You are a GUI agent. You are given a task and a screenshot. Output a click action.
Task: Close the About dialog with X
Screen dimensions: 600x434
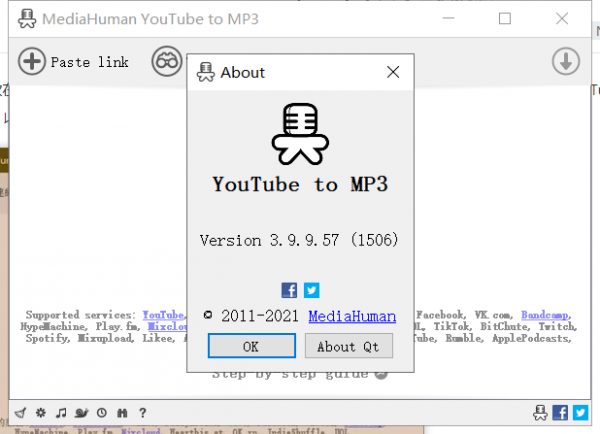393,72
